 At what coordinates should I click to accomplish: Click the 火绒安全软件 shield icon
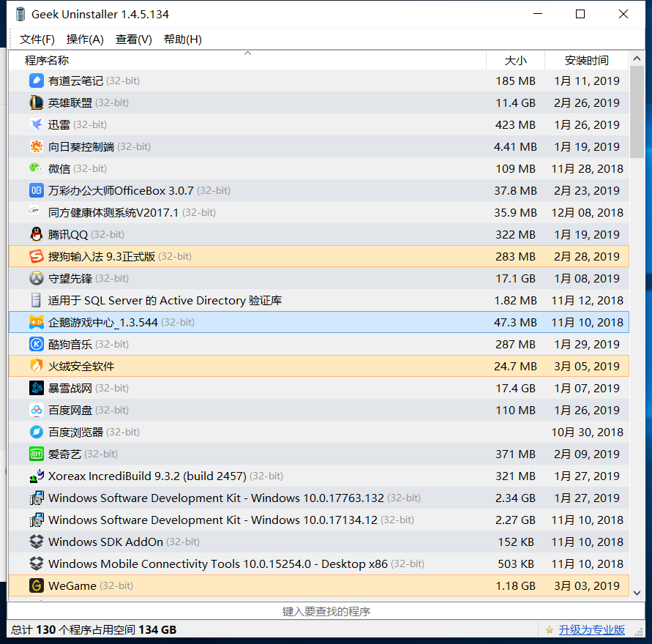[x=36, y=367]
